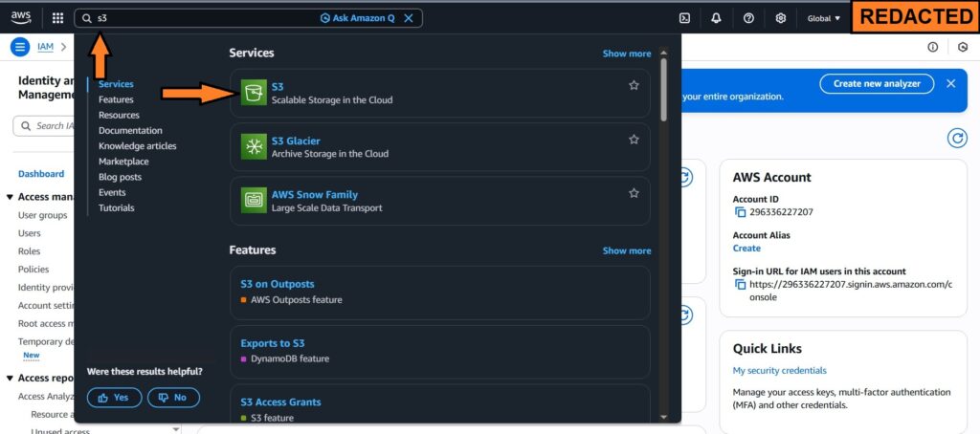980x434 pixels.
Task: Open the Global region dropdown
Action: coord(823,18)
